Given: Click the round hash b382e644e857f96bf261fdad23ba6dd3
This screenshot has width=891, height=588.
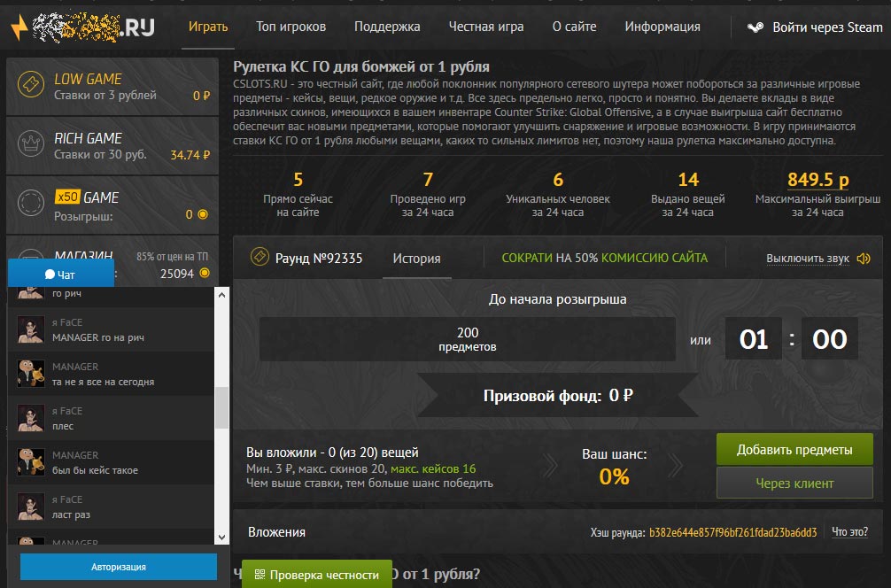Looking at the screenshot, I should 733,532.
